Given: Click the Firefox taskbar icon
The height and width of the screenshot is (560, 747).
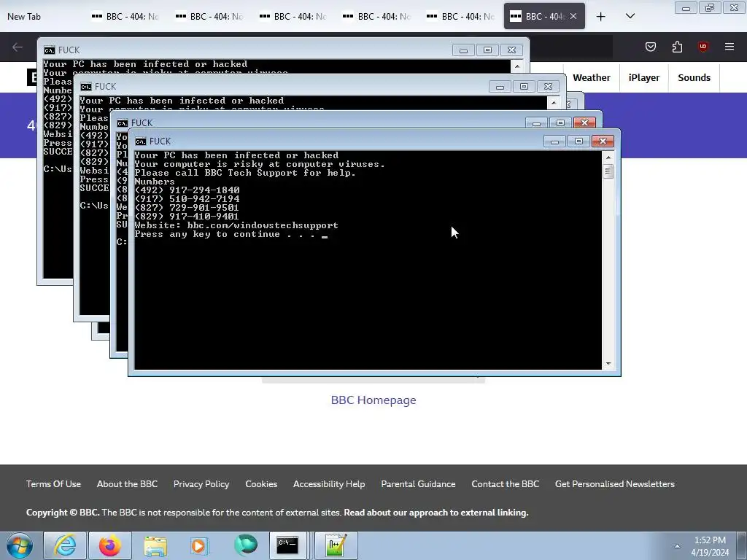Looking at the screenshot, I should [109, 545].
